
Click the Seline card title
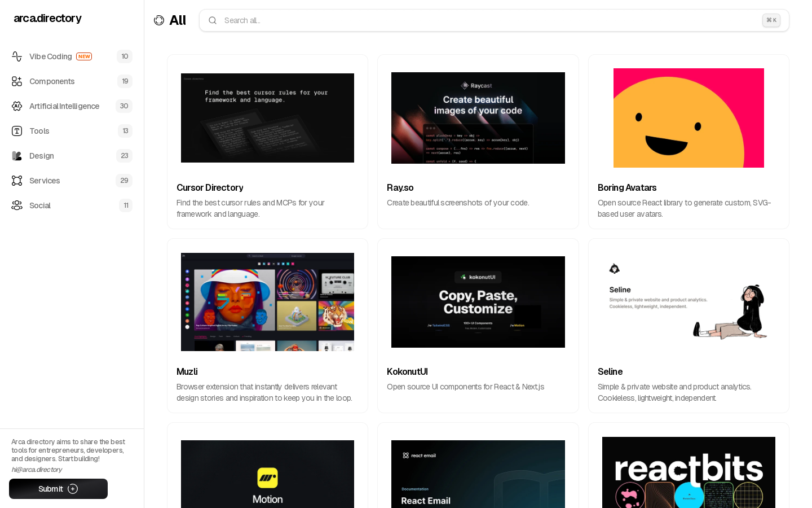(610, 371)
